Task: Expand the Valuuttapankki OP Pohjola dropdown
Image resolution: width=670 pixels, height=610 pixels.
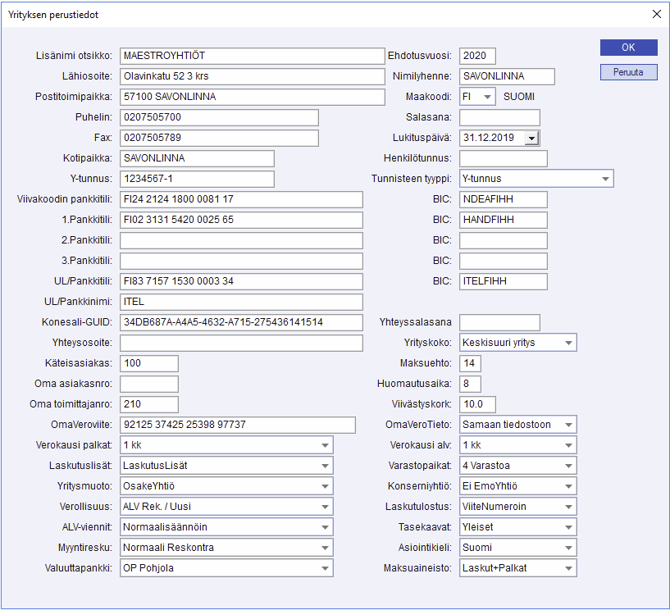Action: coord(325,568)
